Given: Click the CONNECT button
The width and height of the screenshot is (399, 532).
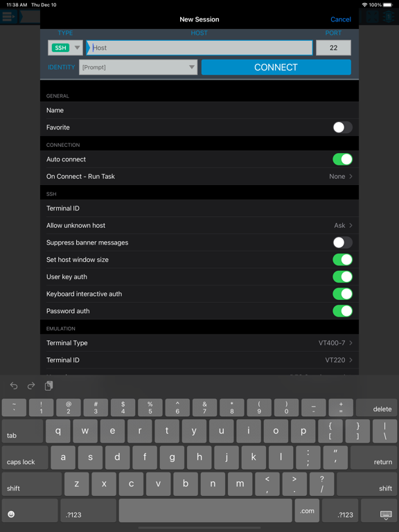Looking at the screenshot, I should click(x=276, y=67).
